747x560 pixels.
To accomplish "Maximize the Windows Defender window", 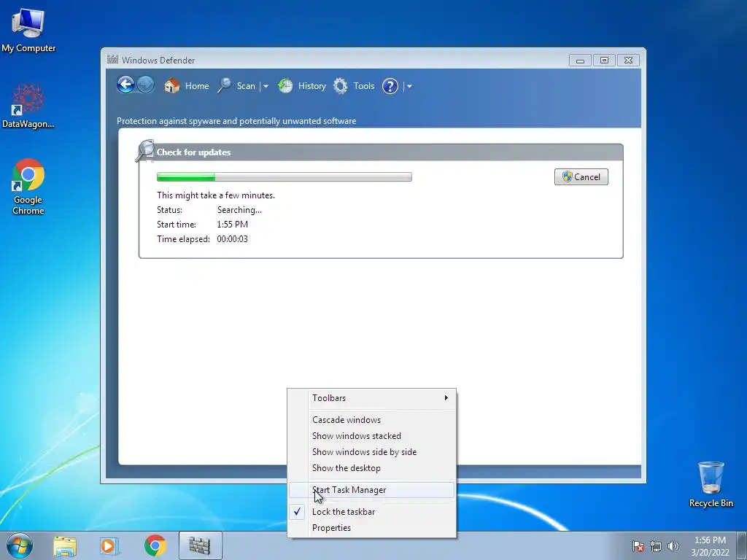I will tap(604, 61).
